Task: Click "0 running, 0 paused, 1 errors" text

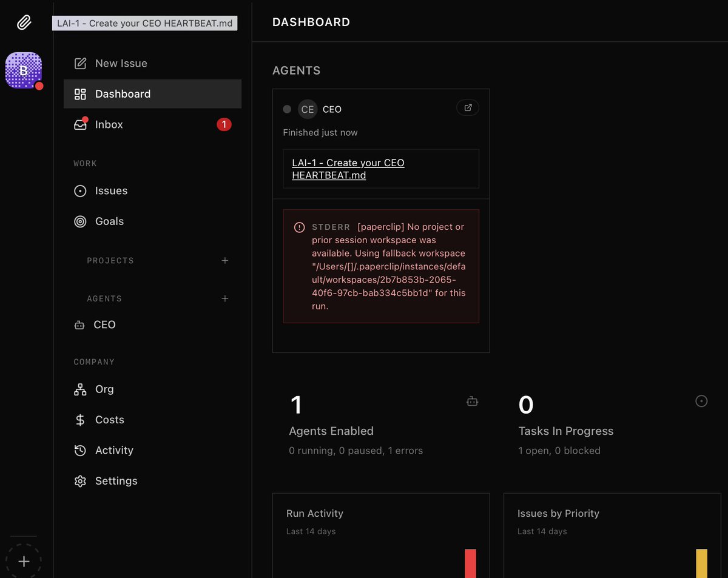Action: click(x=356, y=451)
